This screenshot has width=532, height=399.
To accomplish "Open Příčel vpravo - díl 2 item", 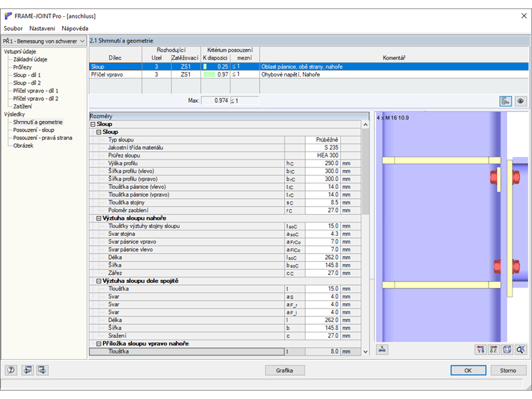I will pyautogui.click(x=36, y=99).
